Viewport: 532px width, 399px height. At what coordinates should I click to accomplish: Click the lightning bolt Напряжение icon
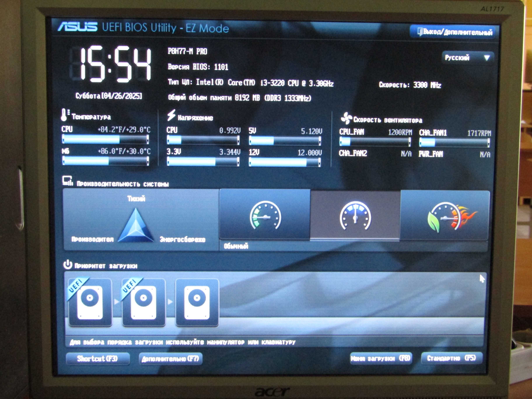[x=171, y=115]
